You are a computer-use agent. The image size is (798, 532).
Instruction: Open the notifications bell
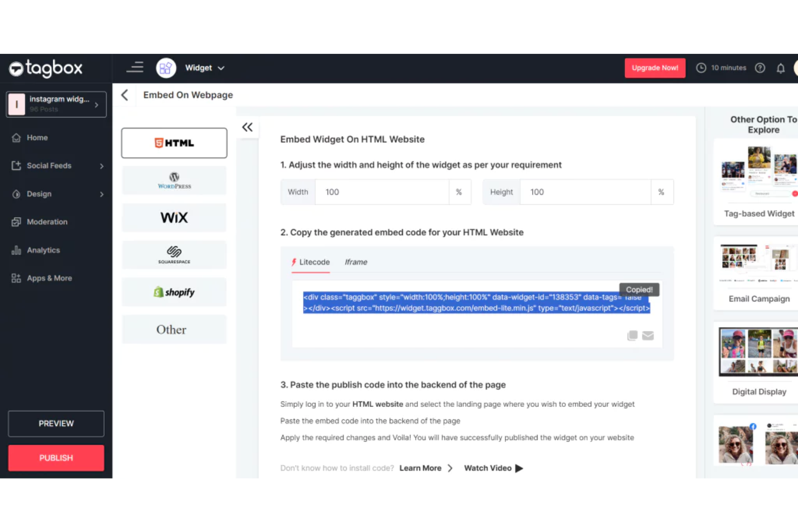[x=781, y=68]
